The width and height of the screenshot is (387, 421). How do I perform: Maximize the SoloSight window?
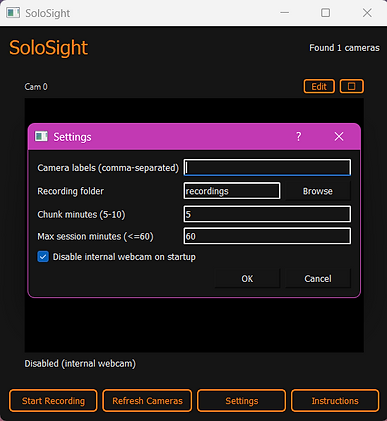pyautogui.click(x=325, y=13)
